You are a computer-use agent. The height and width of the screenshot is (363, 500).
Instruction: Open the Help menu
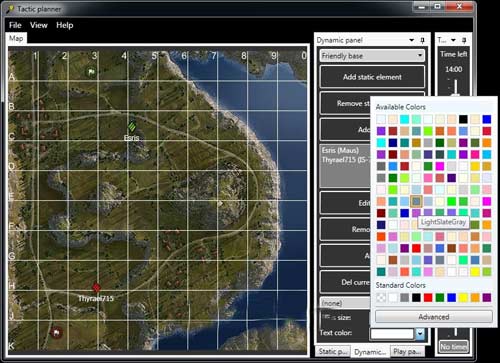pyautogui.click(x=65, y=25)
